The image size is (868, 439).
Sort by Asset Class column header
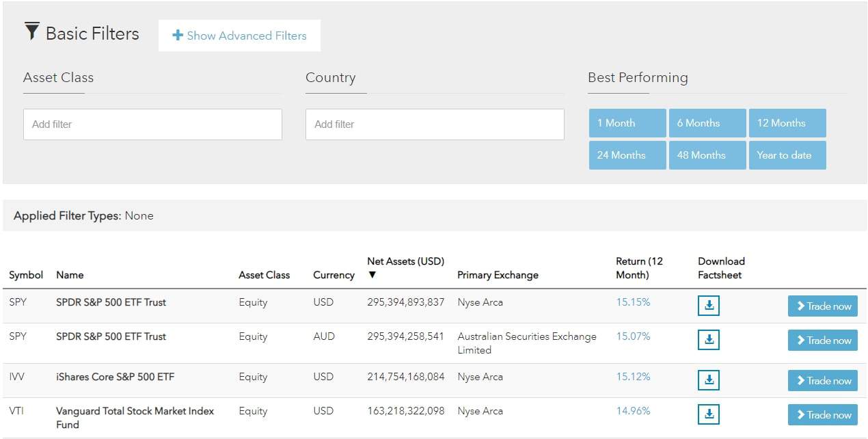click(265, 275)
